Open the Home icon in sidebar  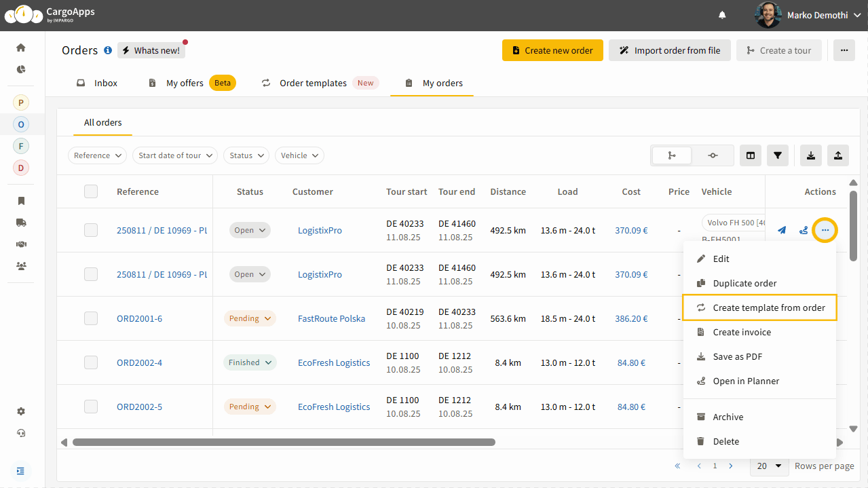click(x=21, y=48)
